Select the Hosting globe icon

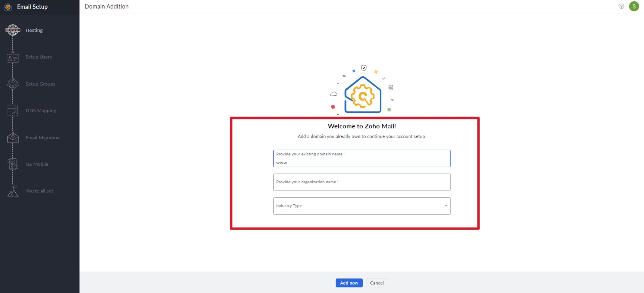click(x=13, y=30)
